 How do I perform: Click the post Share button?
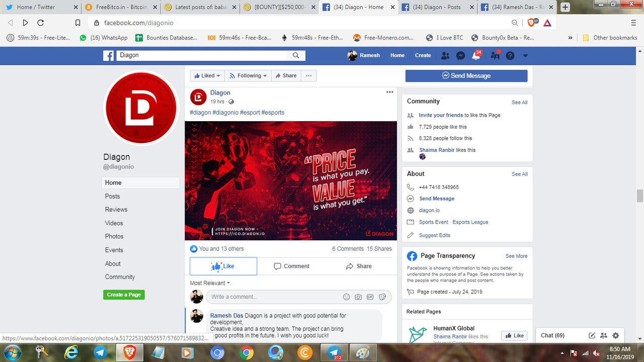[359, 266]
